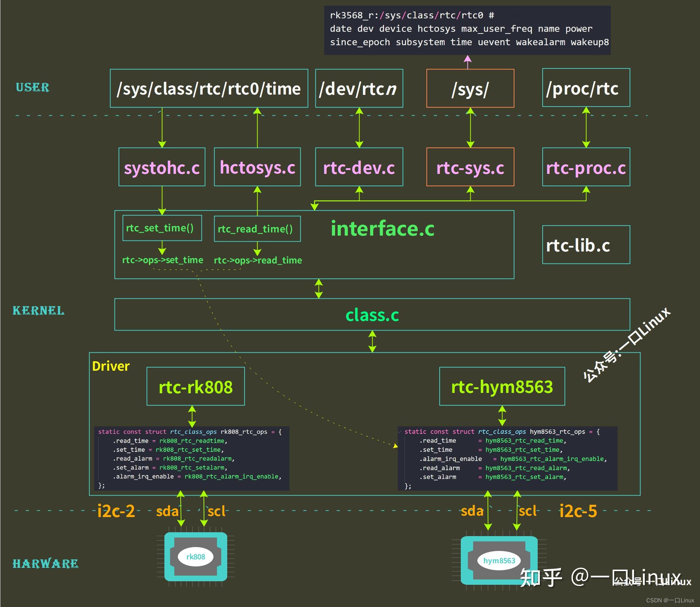Open the class.c module block
The width and height of the screenshot is (700, 607).
372,315
